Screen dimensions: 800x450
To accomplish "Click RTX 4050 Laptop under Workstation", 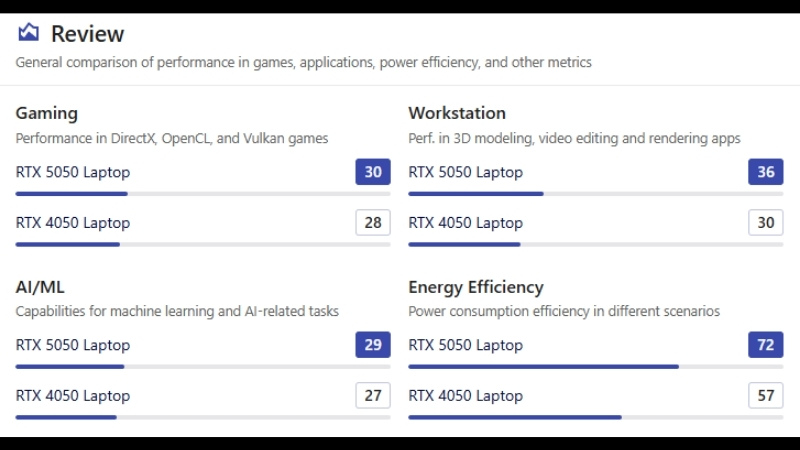I will point(465,222).
